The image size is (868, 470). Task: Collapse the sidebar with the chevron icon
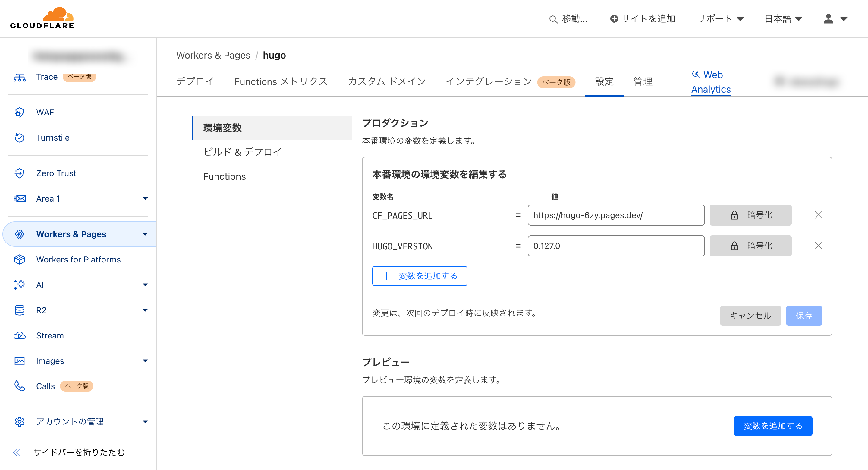coord(16,452)
